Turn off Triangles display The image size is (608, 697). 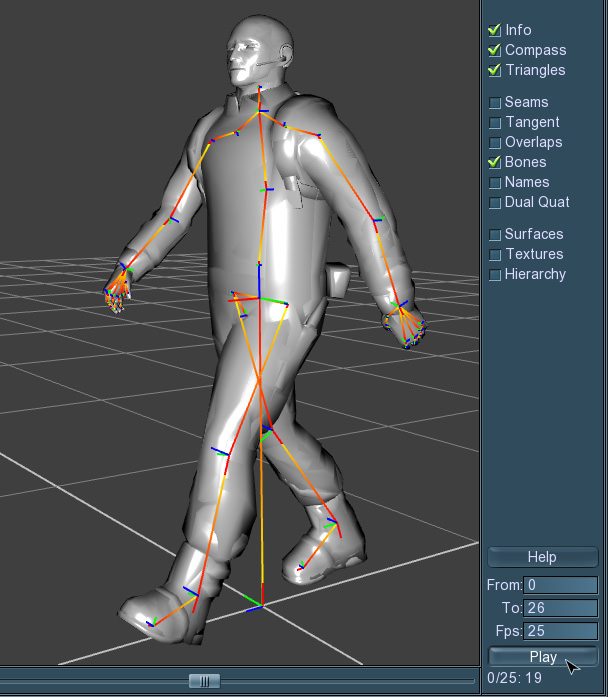pos(494,70)
